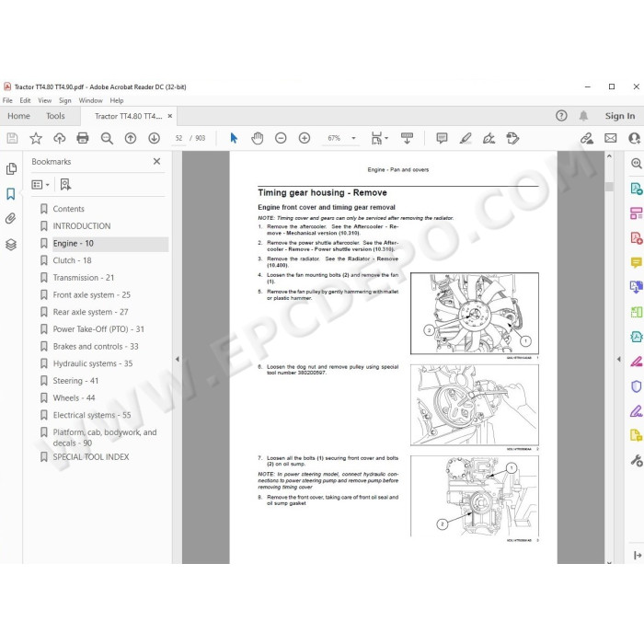Open the Sign menu
644x644 pixels.
[x=65, y=100]
